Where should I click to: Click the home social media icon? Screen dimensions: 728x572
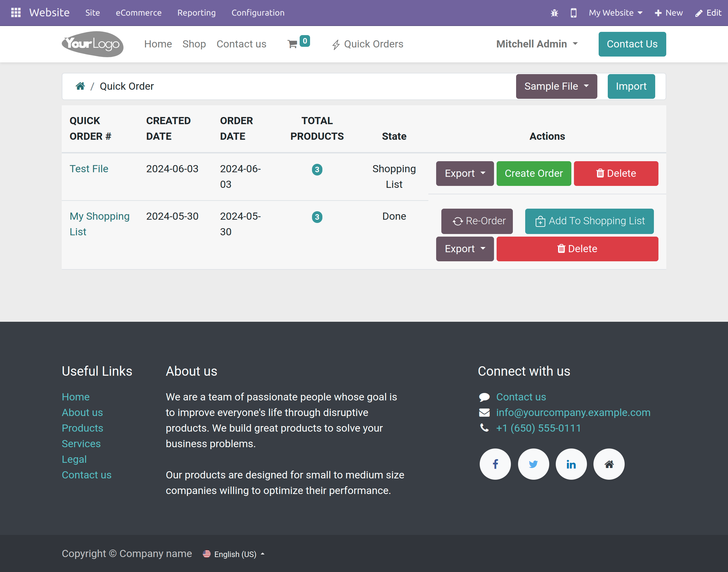tap(609, 464)
